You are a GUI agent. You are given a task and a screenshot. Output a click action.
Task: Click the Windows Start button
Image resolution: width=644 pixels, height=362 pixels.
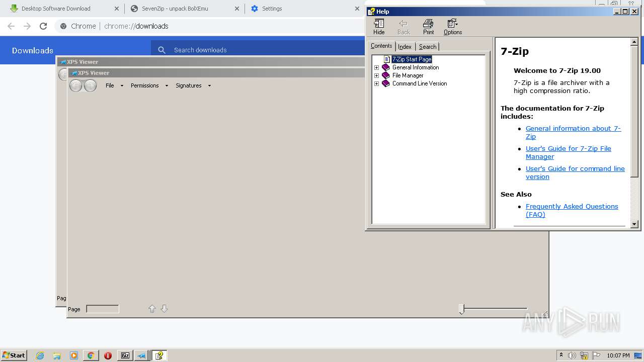[14, 355]
